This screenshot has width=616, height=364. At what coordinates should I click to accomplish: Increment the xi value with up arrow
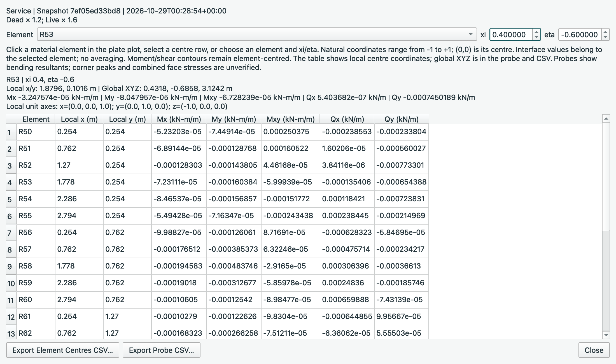[536, 32]
